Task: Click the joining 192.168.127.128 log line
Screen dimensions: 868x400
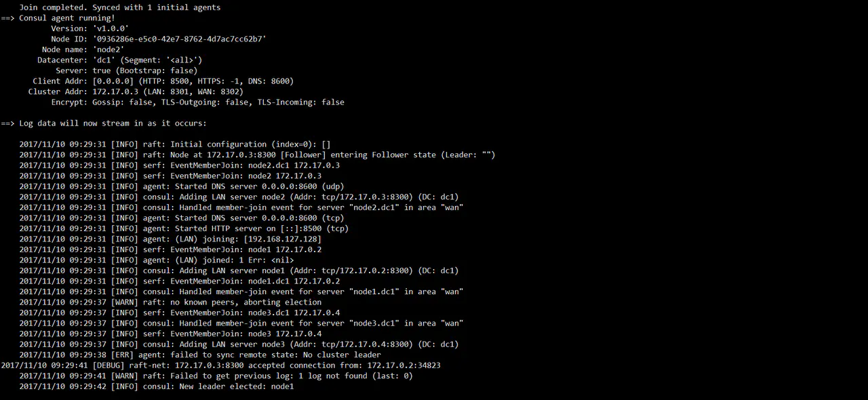Action: [x=170, y=239]
